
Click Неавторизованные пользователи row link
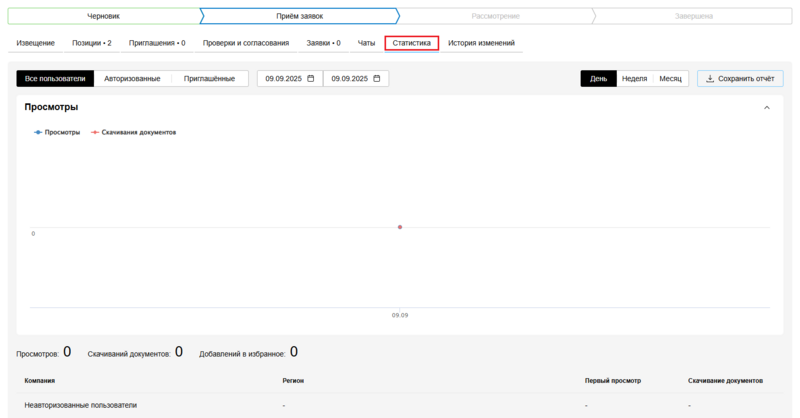point(80,405)
